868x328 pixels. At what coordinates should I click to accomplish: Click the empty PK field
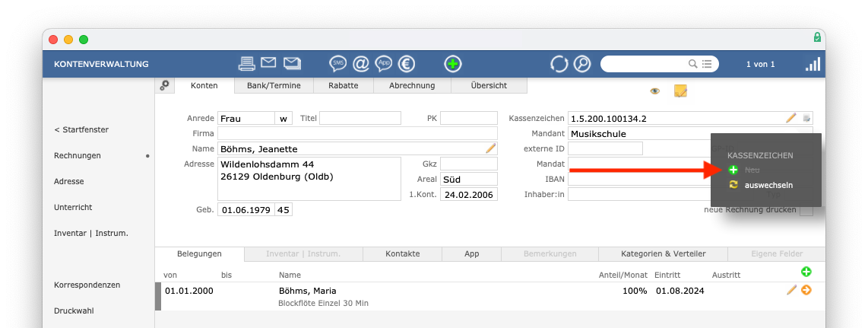pyautogui.click(x=469, y=118)
